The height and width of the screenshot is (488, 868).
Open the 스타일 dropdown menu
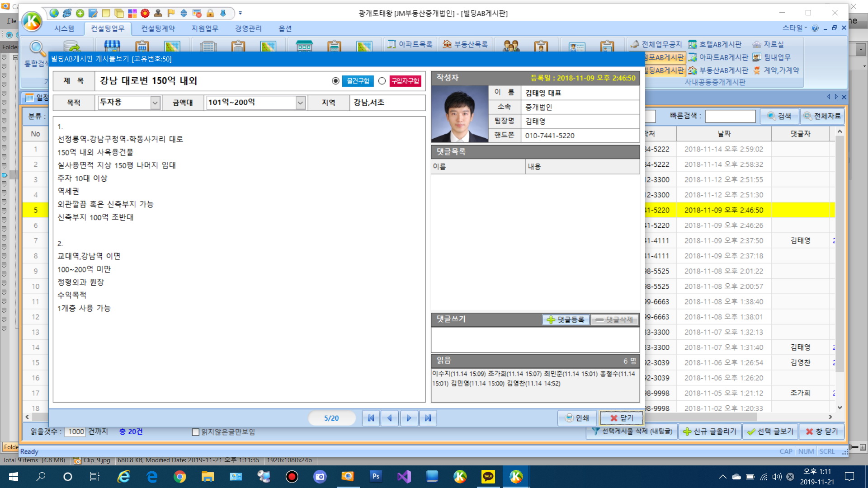click(795, 28)
